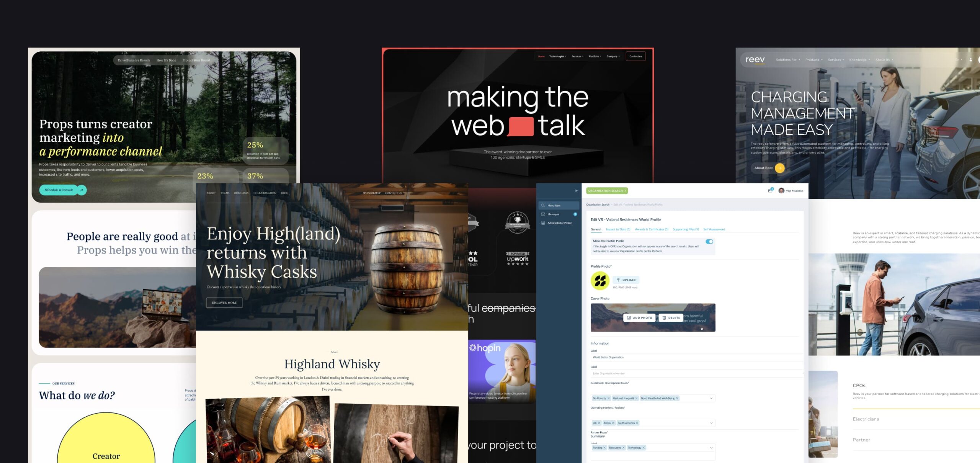Click the mail notification icon in header
The height and width of the screenshot is (463, 980).
(770, 190)
